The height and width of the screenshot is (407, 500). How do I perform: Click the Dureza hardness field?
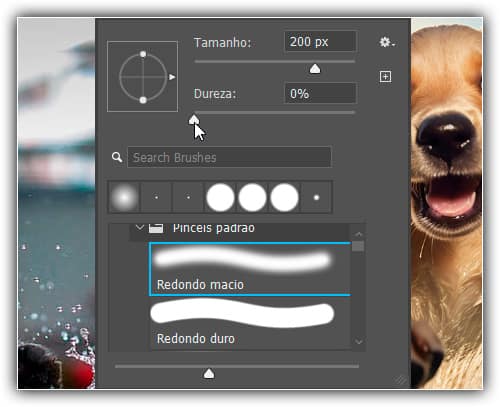320,93
